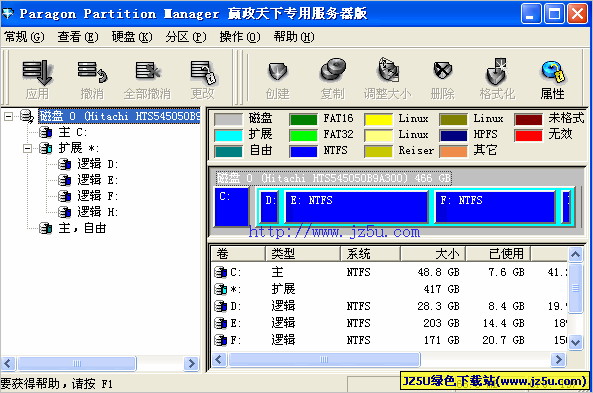This screenshot has height=393, width=593.
Task: Click the 类型 column header
Action: point(303,253)
